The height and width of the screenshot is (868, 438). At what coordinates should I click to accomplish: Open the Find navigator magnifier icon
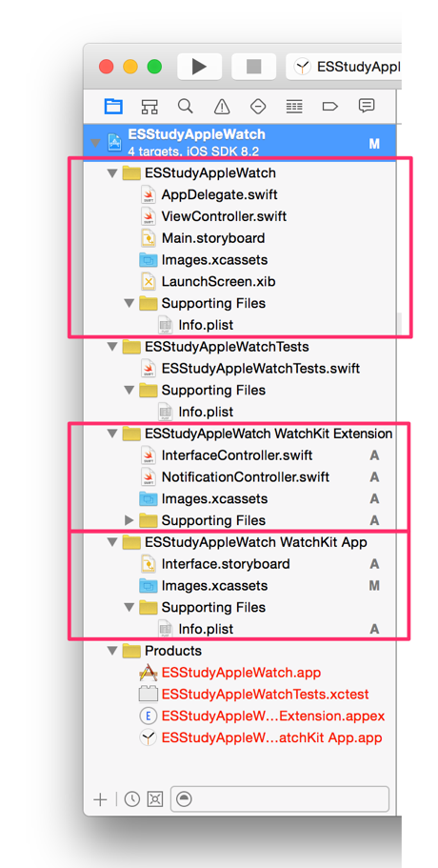[186, 106]
